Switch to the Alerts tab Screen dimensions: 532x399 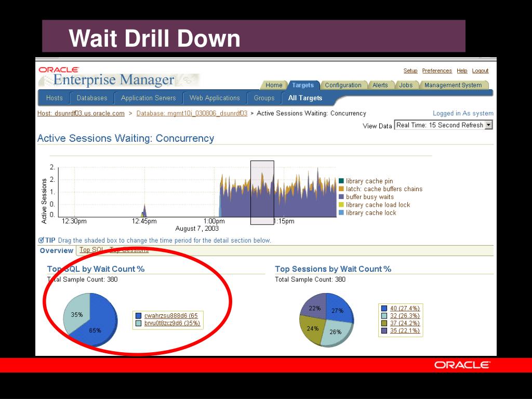[380, 85]
